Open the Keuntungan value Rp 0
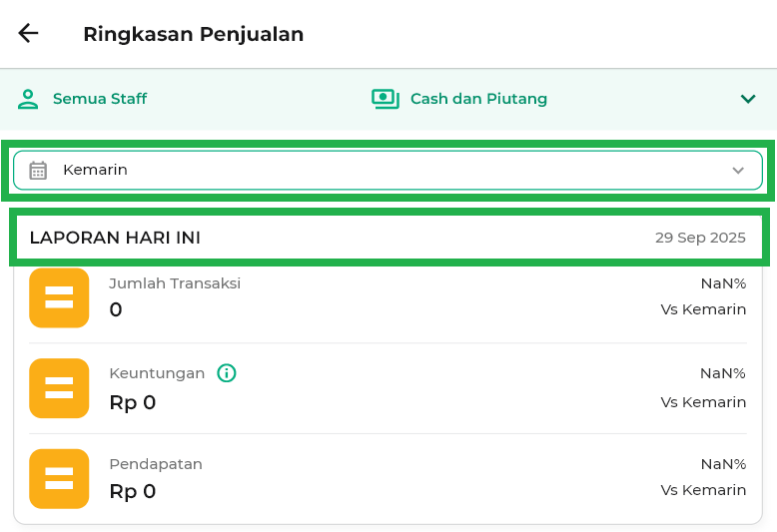This screenshot has width=777, height=532. point(133,403)
